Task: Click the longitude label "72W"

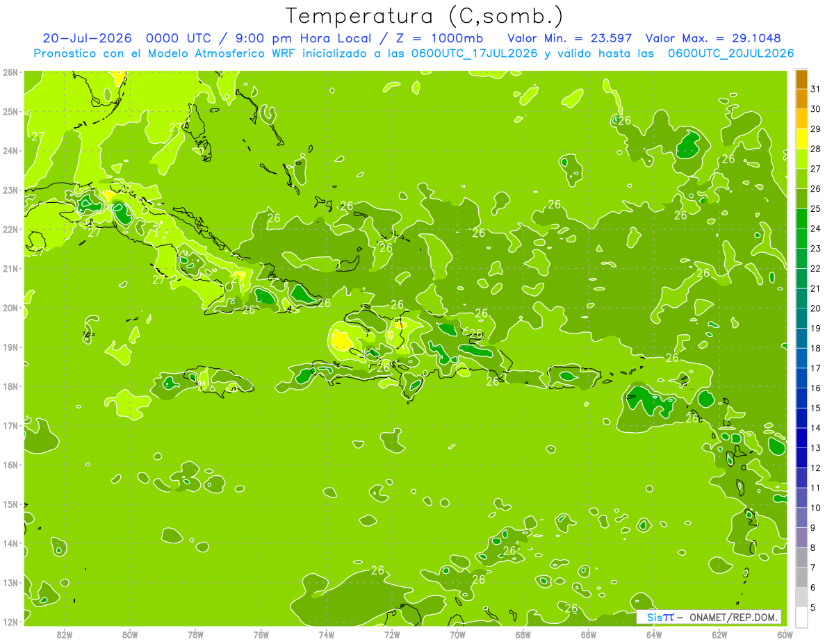Action: [x=392, y=635]
